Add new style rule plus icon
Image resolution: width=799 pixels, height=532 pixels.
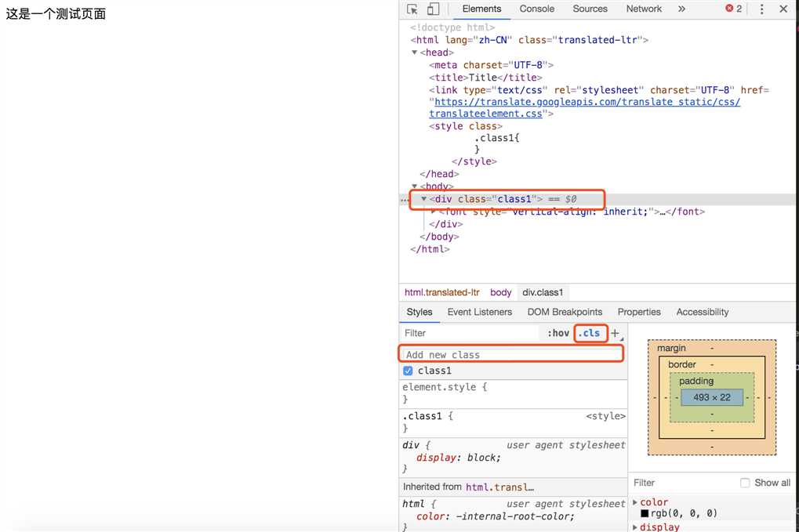(x=615, y=334)
